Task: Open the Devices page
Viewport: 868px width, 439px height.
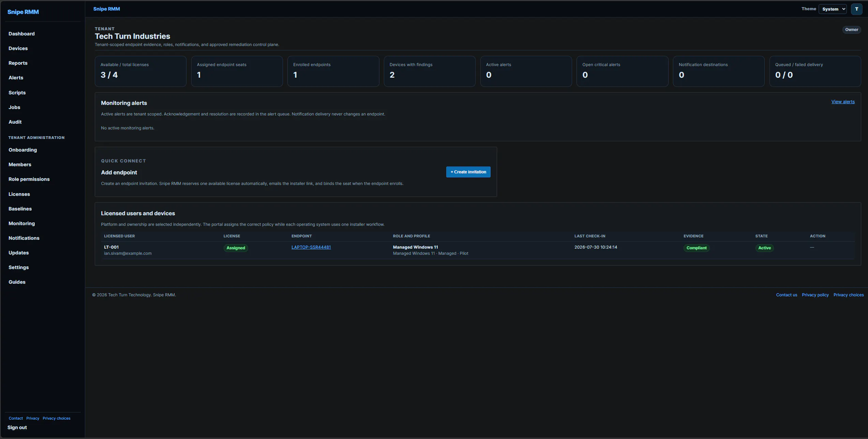Action: [18, 48]
